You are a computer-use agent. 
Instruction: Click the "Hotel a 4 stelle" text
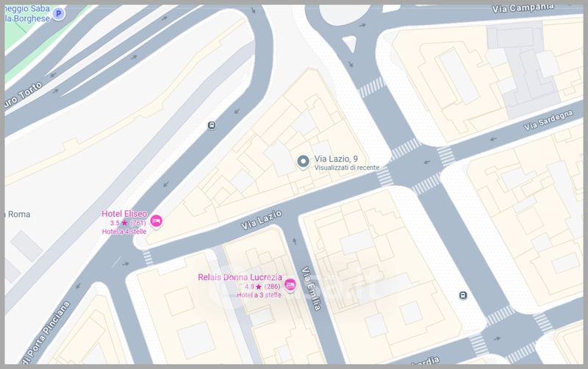tap(123, 232)
